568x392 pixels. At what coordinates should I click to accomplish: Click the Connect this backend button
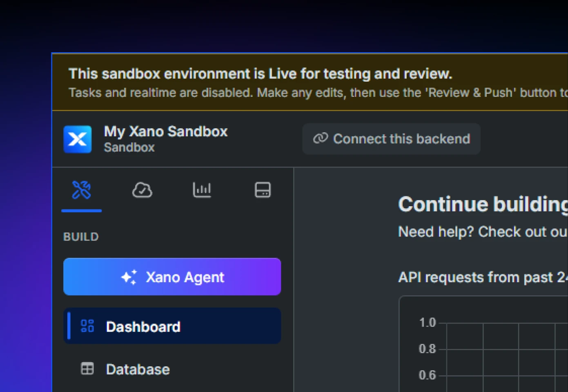391,139
